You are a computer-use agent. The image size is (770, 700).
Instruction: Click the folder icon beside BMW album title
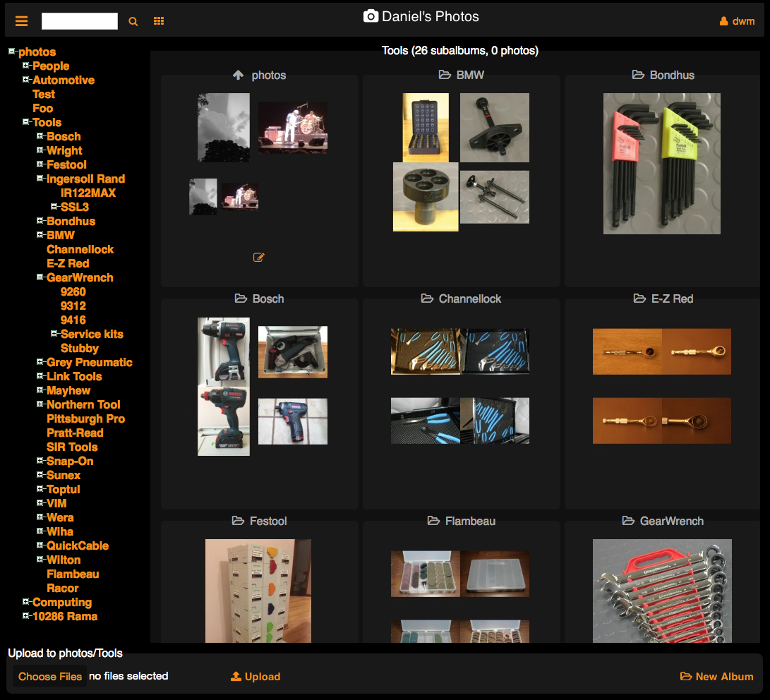pos(445,75)
